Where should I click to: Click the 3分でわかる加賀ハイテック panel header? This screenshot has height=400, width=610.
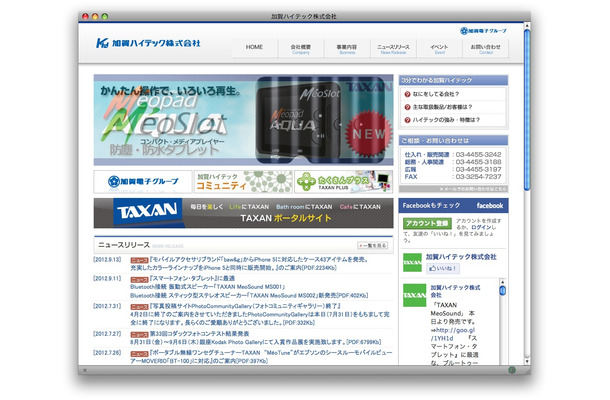click(453, 80)
